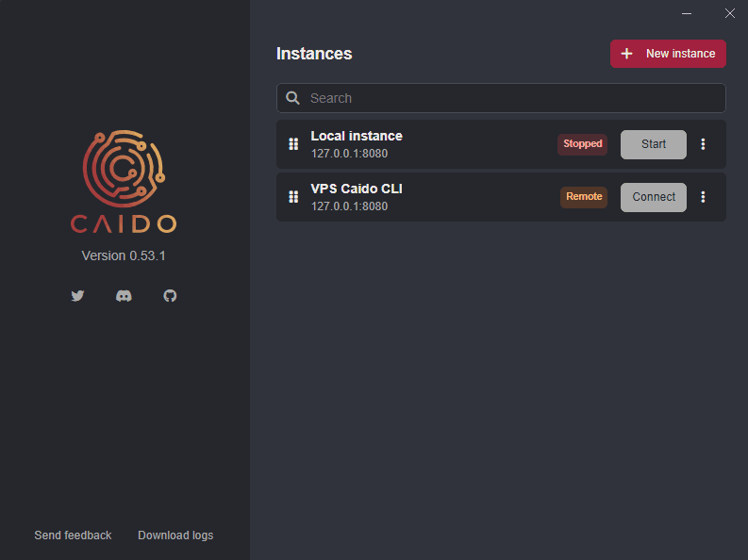The width and height of the screenshot is (748, 560).
Task: Click the Remote status badge
Action: (x=584, y=197)
